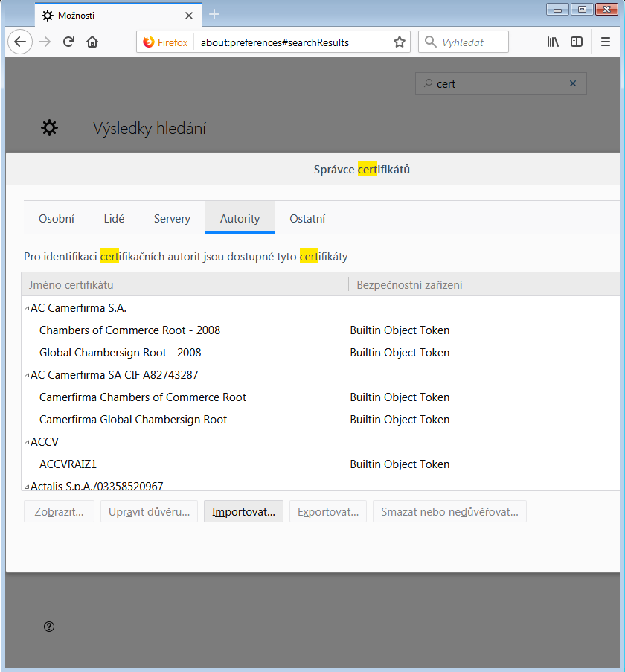Open a new tab with the plus button
Viewport: 625px width, 672px height.
pyautogui.click(x=214, y=15)
